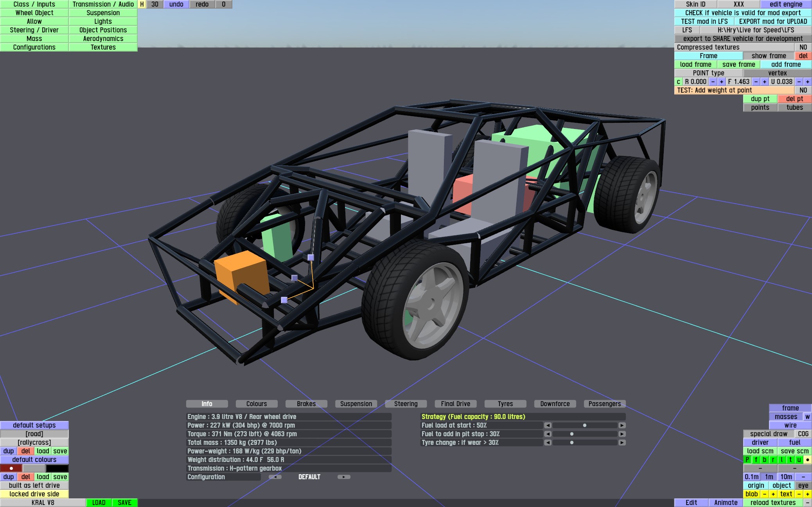Click the black dot view button
Image resolution: width=812 pixels, height=507 pixels.
[x=807, y=460]
